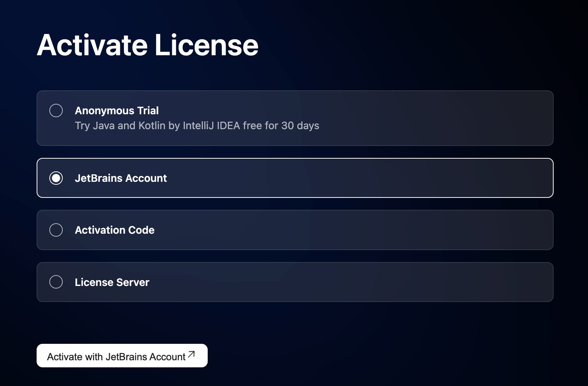
Task: Click the 'Activate License' heading
Action: coord(148,45)
